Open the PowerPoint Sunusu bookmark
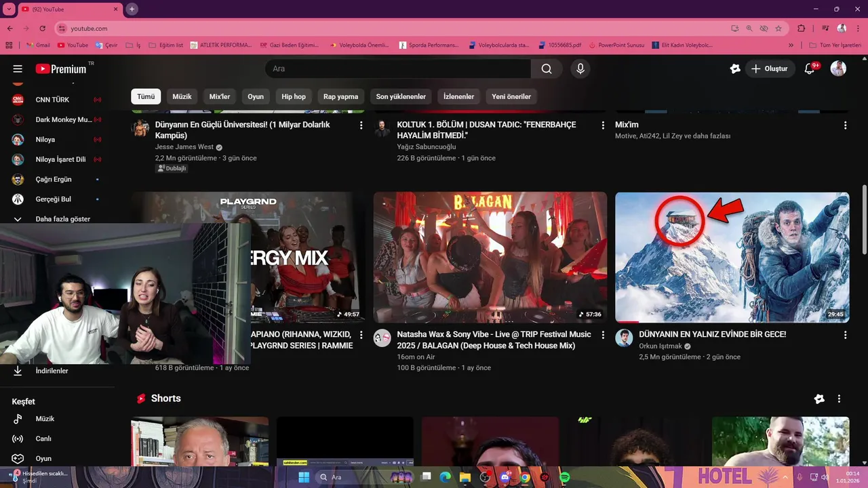This screenshot has height=488, width=868. click(x=616, y=45)
